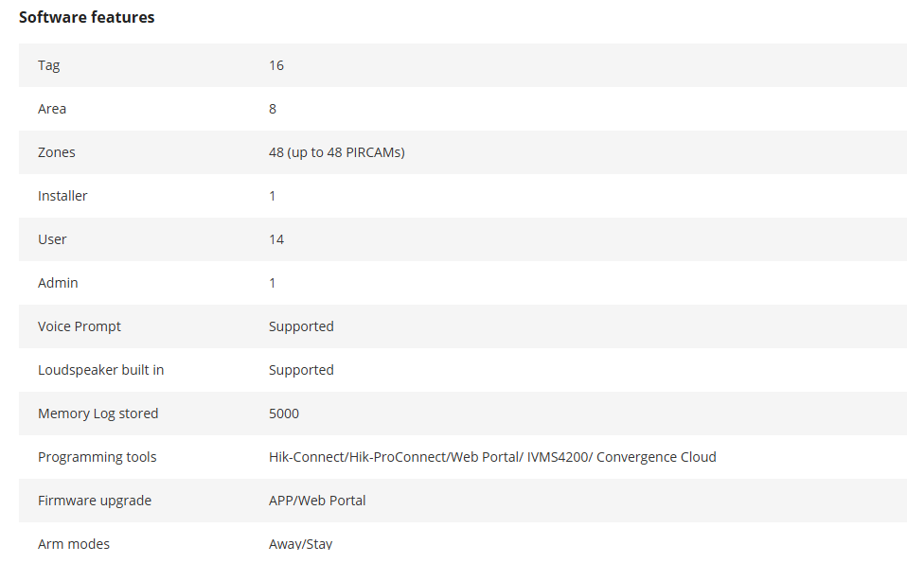Click the Area value 8
924x563 pixels.
[273, 109]
